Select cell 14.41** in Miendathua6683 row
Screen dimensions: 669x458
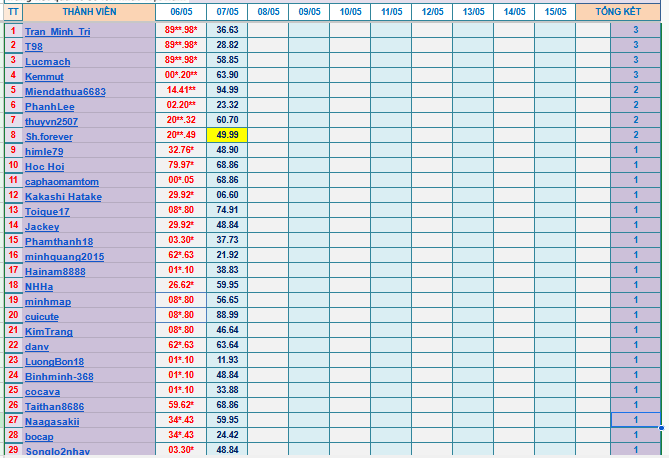tap(181, 90)
